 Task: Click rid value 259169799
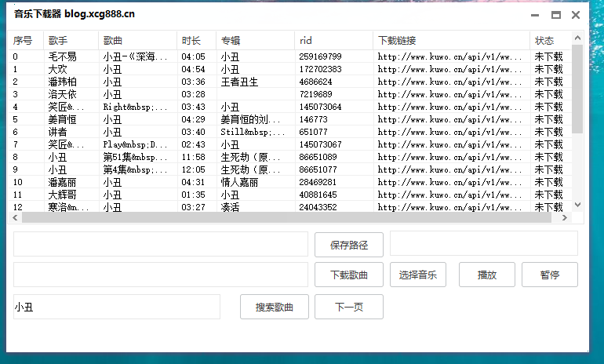click(320, 56)
